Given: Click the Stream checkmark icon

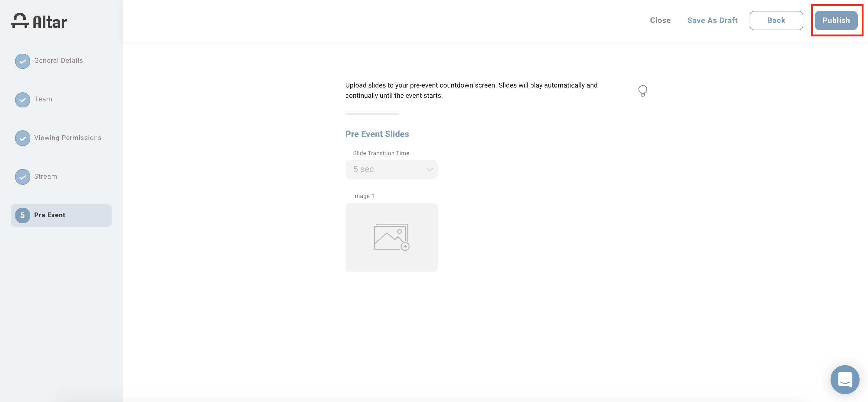Looking at the screenshot, I should 23,177.
